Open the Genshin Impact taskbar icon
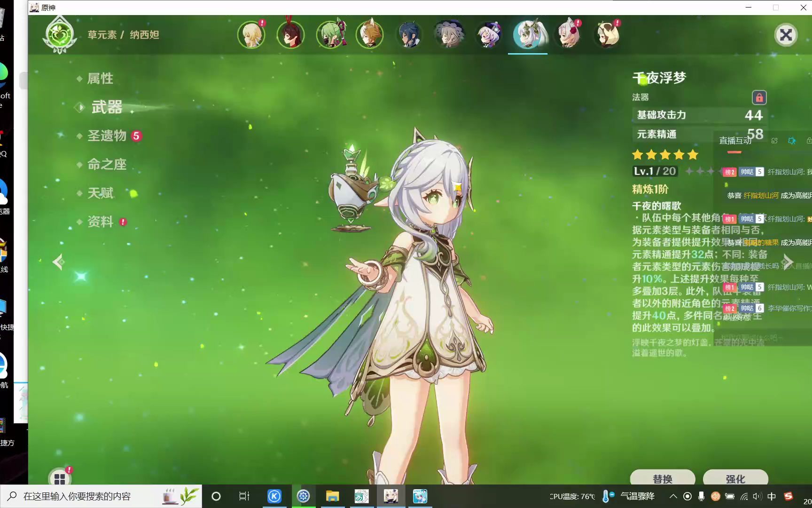 point(391,496)
